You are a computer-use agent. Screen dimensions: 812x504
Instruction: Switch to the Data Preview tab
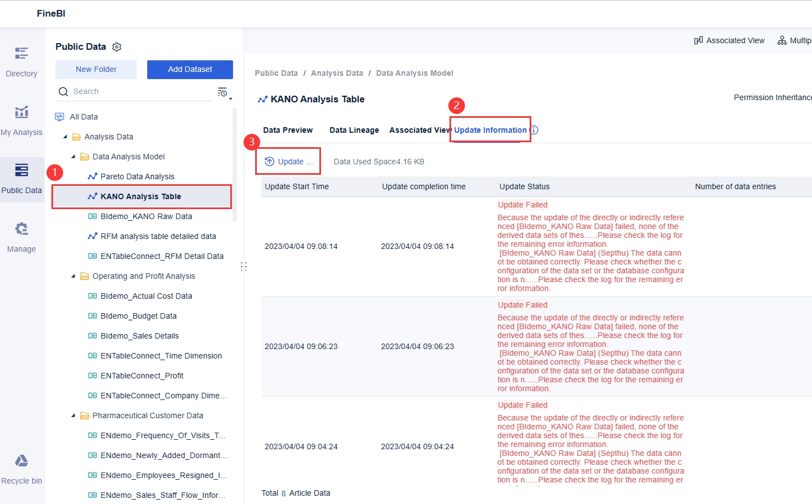[288, 129]
